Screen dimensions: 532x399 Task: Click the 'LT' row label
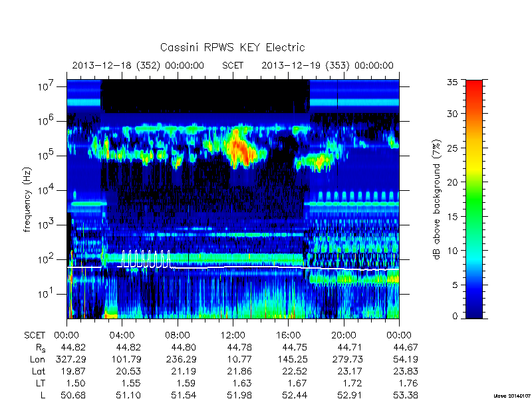point(41,383)
